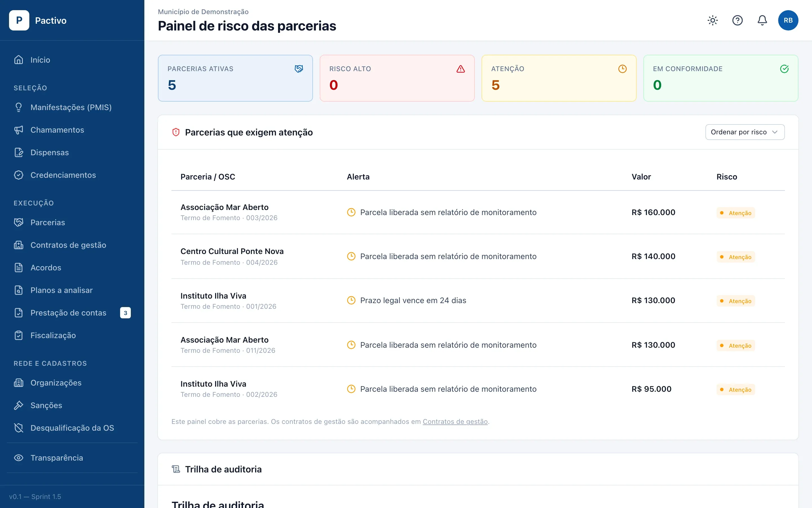
Task: Click the Início home icon in sidebar
Action: (19, 60)
